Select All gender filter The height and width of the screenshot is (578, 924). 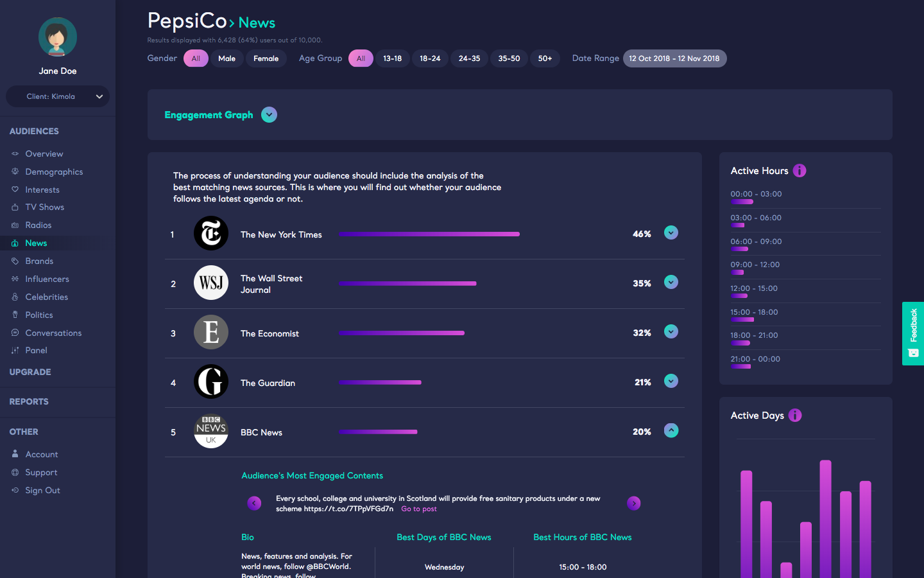196,58
